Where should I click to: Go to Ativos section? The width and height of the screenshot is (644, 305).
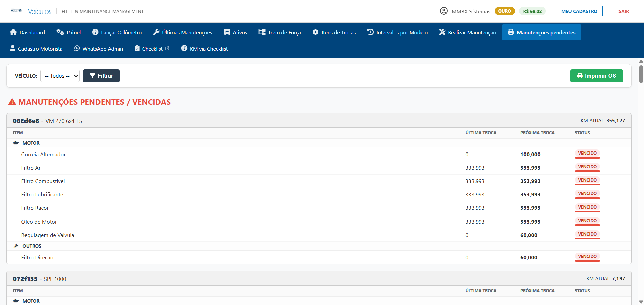pyautogui.click(x=235, y=32)
